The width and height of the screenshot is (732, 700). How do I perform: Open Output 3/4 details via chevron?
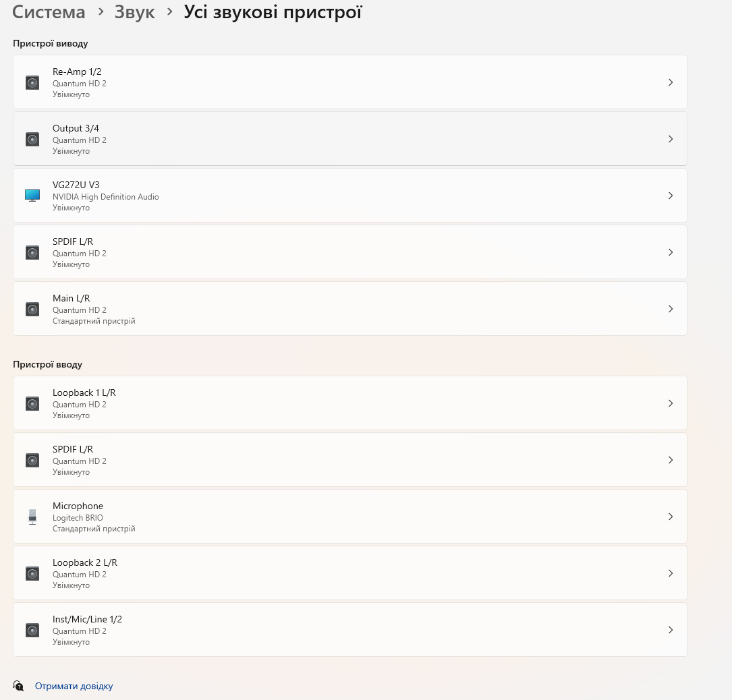[x=671, y=139]
